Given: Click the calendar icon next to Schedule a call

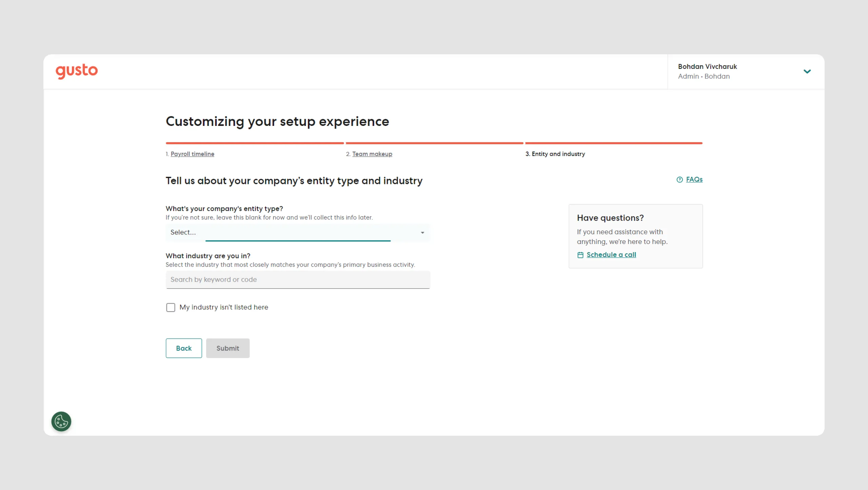Looking at the screenshot, I should (x=580, y=255).
